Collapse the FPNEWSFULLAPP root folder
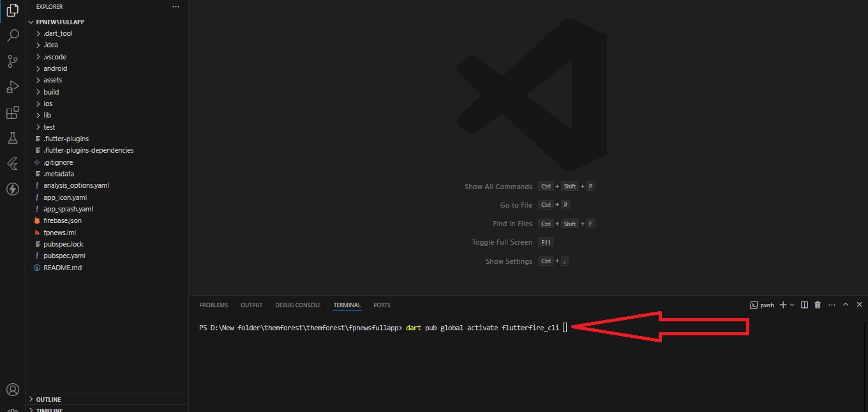Image resolution: width=868 pixels, height=412 pixels. point(107,22)
